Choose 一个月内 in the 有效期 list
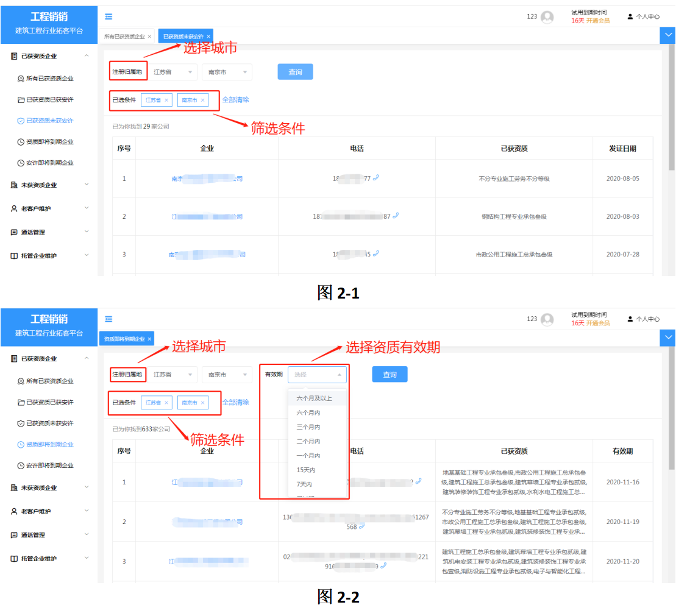Screen dimensions: 676x616 (x=318, y=456)
